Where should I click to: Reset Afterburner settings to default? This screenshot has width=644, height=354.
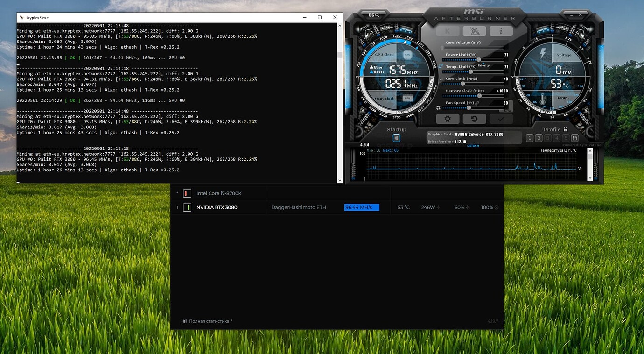[x=475, y=119]
